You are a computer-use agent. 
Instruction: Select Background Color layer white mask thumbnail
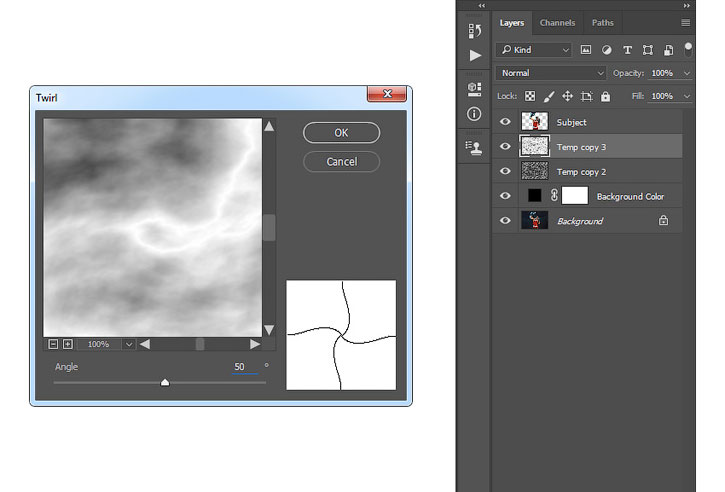[575, 196]
